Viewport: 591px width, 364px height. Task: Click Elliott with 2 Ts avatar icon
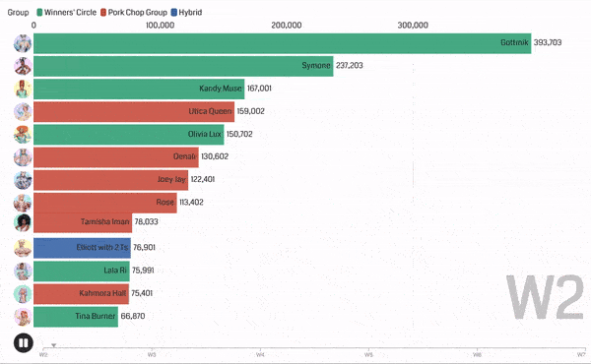coord(23,248)
